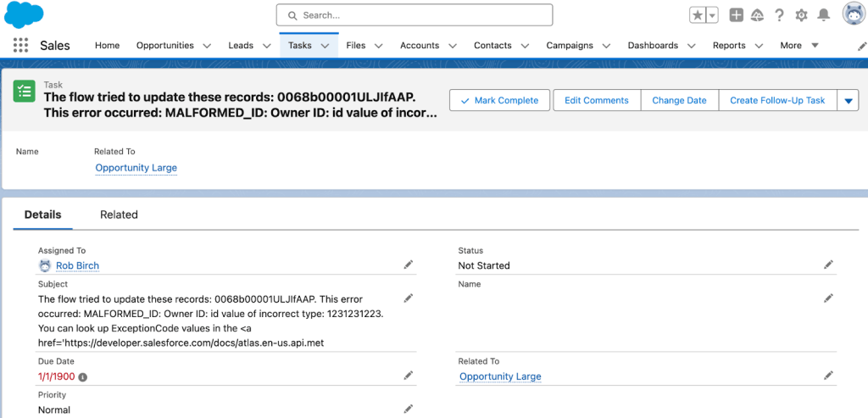Edit the Status field pencil icon
Image resolution: width=868 pixels, height=418 pixels.
[x=828, y=265]
